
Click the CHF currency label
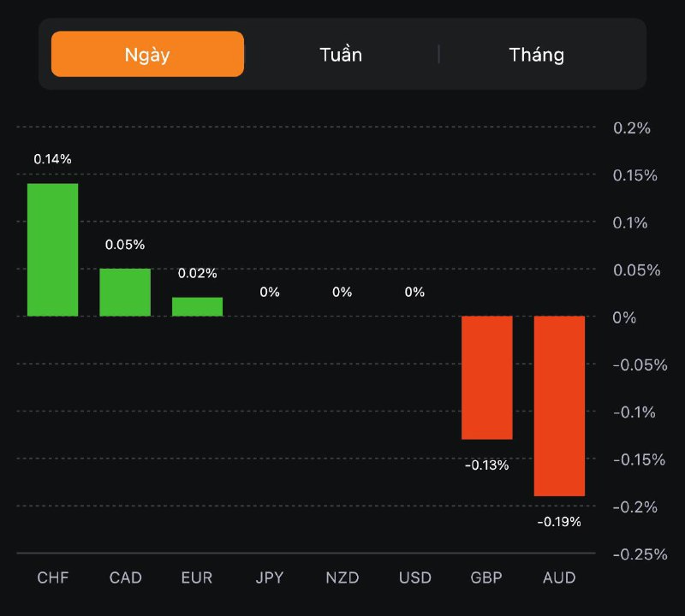point(52,577)
